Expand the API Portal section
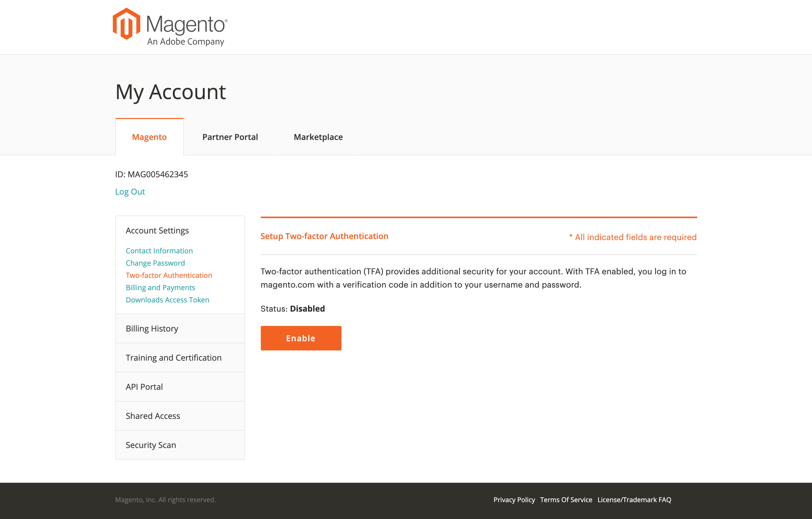The height and width of the screenshot is (519, 812). tap(180, 387)
